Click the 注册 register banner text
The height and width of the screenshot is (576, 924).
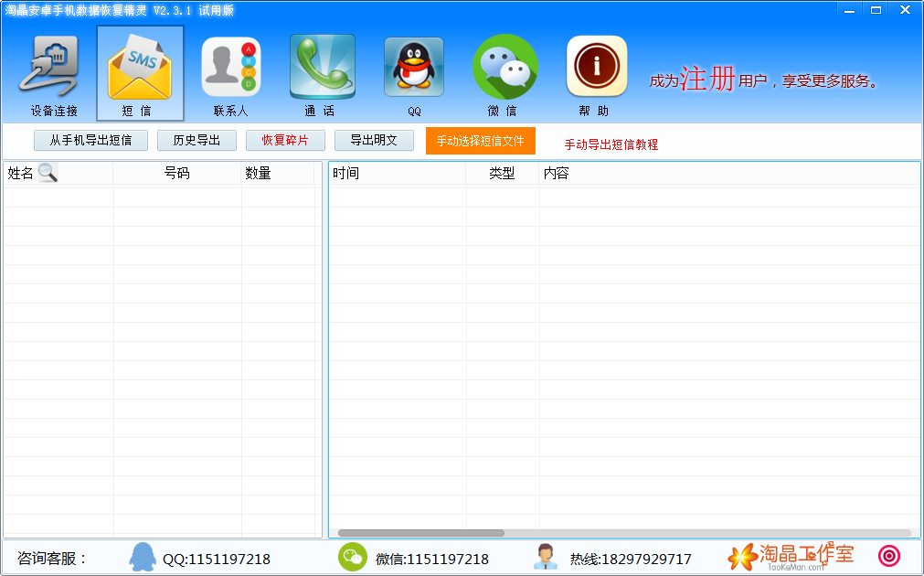click(707, 79)
